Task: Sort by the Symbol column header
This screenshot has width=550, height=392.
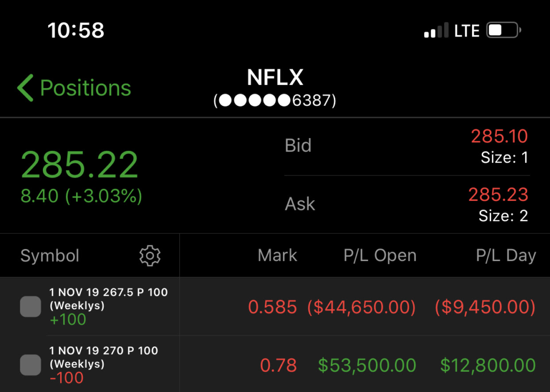Action: [x=50, y=256]
